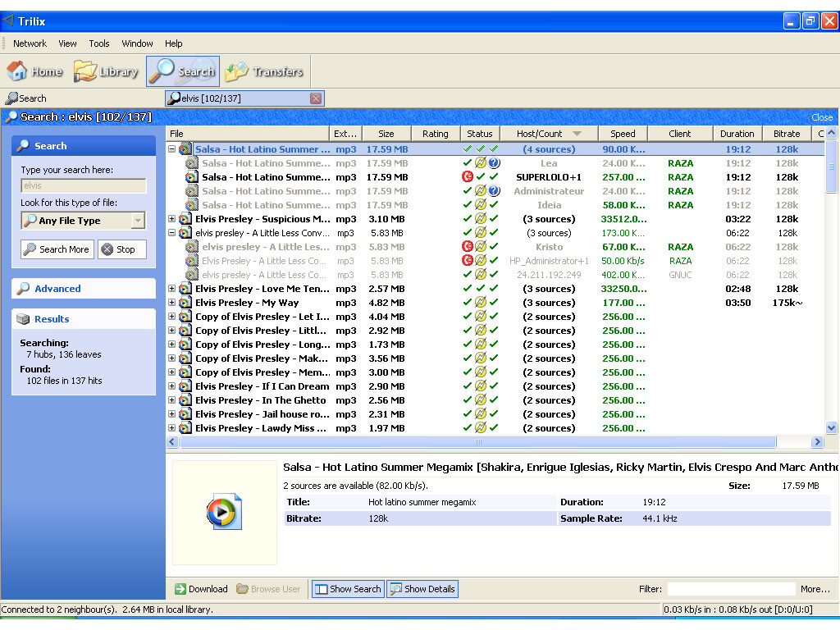Sort results by the Speed column header

623,134
